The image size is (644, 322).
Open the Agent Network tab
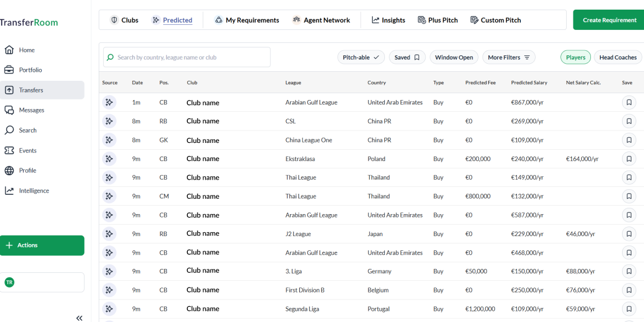point(321,20)
